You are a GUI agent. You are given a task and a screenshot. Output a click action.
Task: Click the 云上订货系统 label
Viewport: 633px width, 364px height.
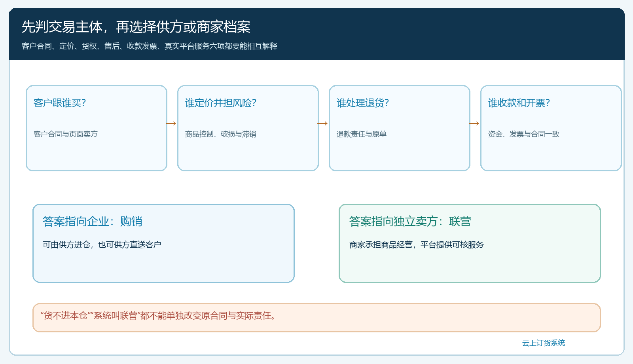(544, 343)
